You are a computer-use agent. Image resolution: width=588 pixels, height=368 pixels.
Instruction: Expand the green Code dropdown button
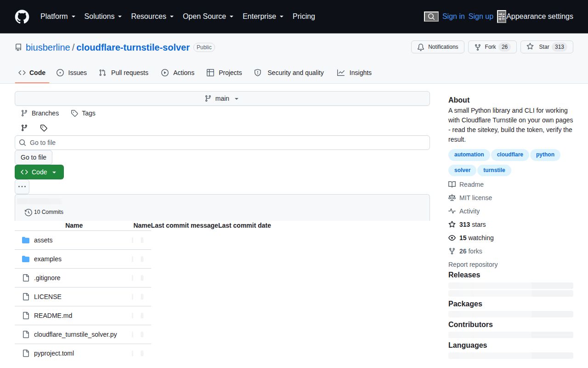point(39,172)
